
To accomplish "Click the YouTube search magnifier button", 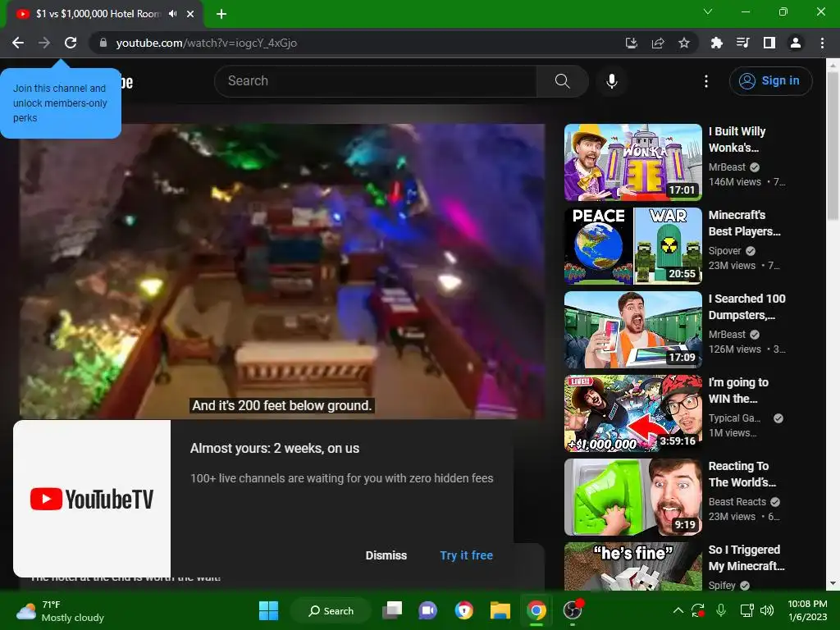I will (563, 81).
